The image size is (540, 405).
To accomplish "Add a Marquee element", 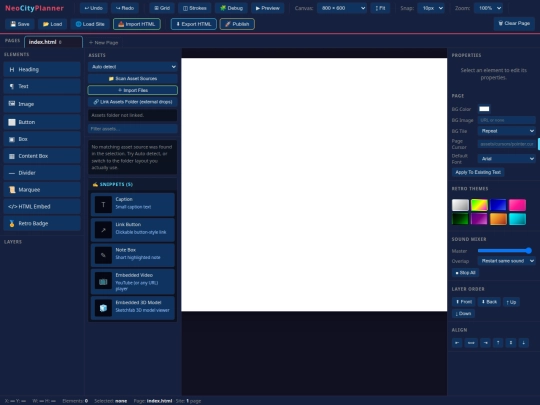I will [42, 190].
